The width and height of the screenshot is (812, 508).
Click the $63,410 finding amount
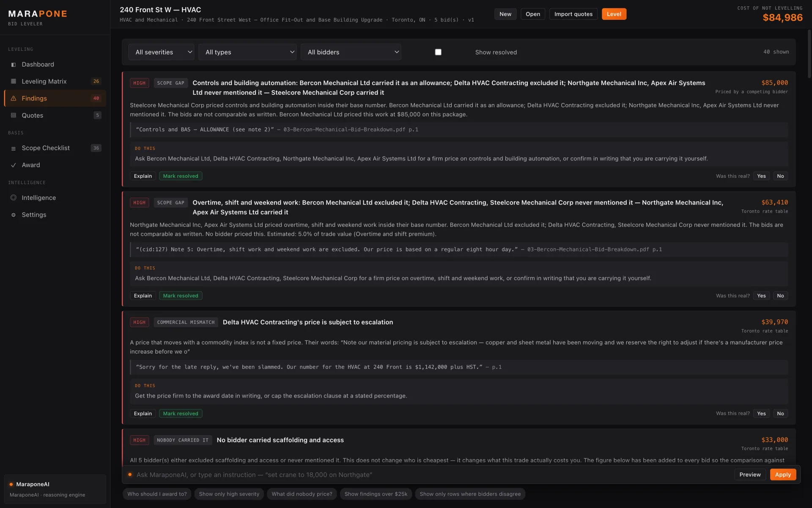(x=775, y=203)
